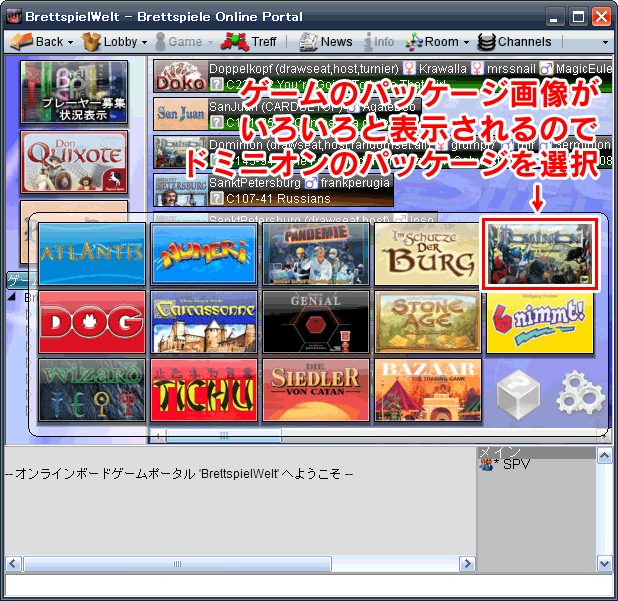Open the Back dropdown arrow

tap(70, 42)
